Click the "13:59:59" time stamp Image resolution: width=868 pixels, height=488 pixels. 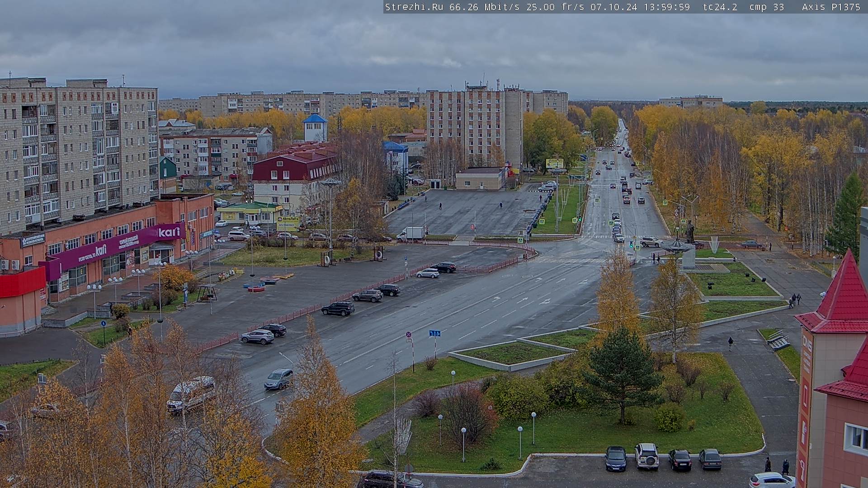pyautogui.click(x=666, y=7)
